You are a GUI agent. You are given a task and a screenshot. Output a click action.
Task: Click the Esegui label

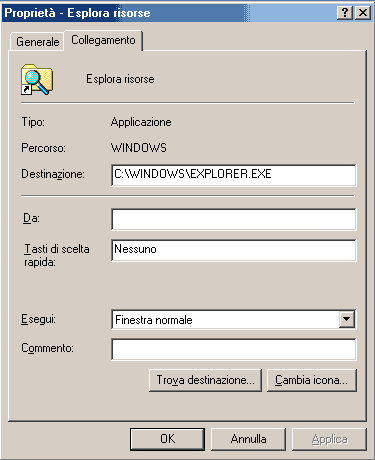[x=38, y=319]
